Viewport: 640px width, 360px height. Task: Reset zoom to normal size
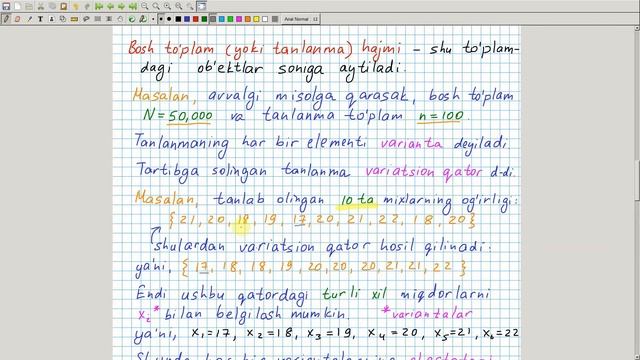click(179, 7)
